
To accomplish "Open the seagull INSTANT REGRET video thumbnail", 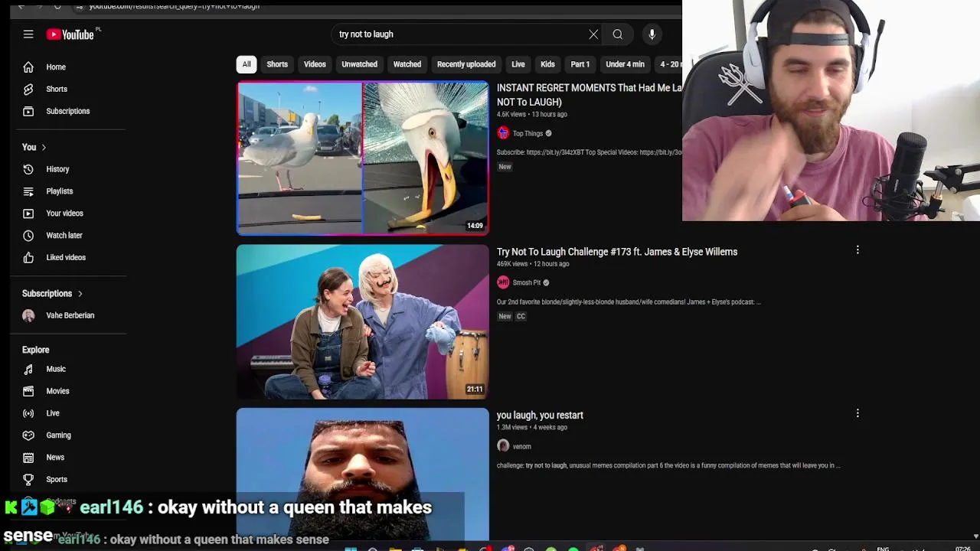I will coord(363,158).
